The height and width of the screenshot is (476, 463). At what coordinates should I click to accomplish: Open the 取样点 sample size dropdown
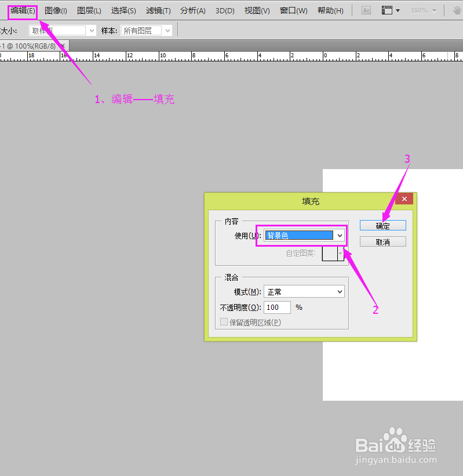[x=63, y=31]
